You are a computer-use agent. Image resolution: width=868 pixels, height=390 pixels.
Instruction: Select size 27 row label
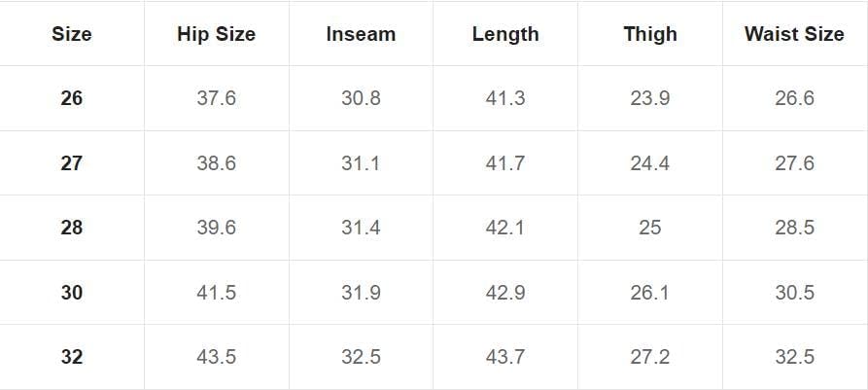coord(71,163)
